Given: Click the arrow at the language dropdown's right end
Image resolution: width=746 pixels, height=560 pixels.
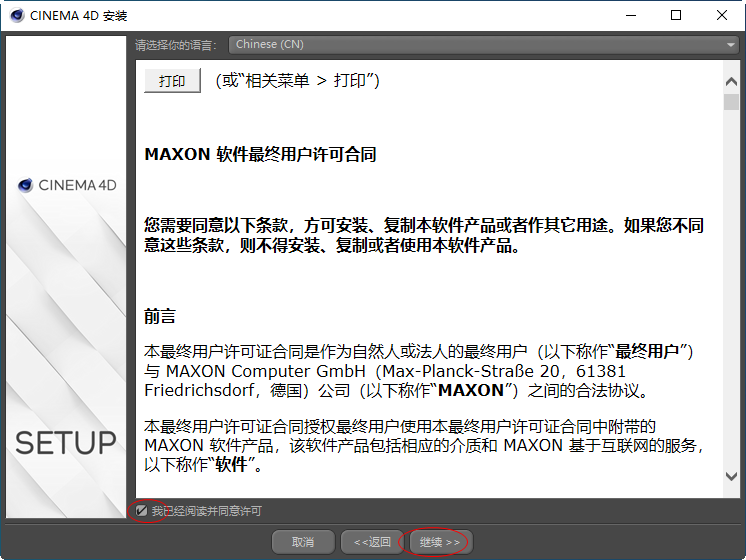Looking at the screenshot, I should tap(731, 44).
